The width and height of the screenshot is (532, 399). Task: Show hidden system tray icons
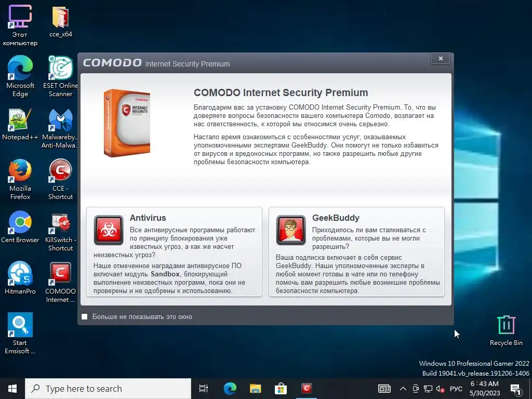coord(403,389)
